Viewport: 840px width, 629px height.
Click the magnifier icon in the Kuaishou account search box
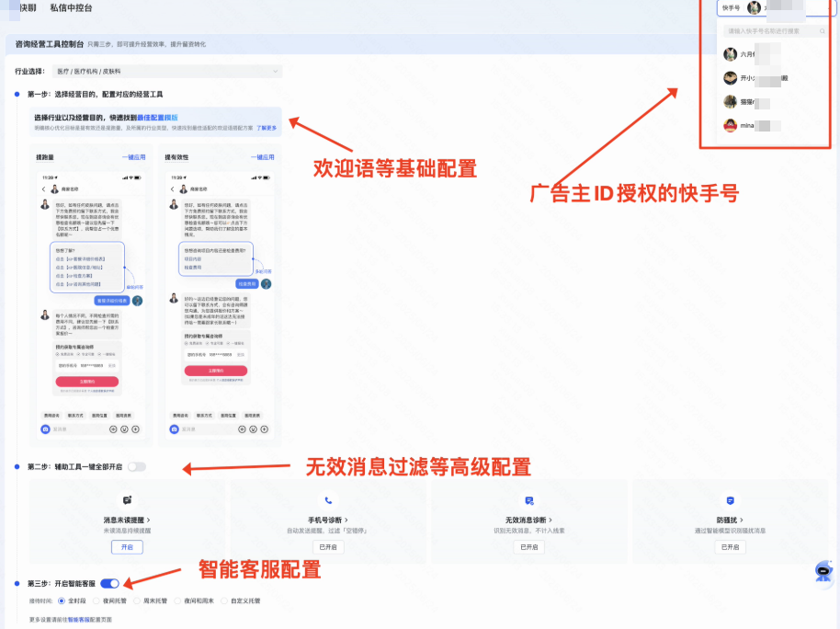coord(823,31)
